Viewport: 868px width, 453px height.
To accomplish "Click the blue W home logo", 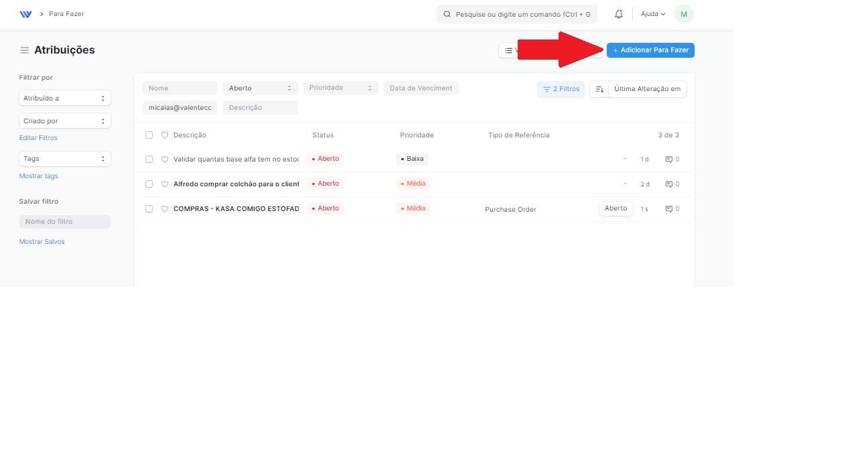I will click(25, 14).
